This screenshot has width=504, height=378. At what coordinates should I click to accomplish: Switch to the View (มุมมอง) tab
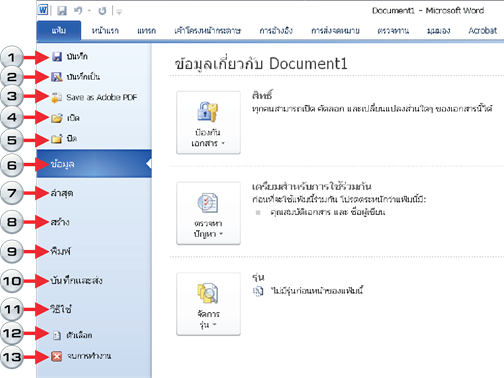click(438, 31)
